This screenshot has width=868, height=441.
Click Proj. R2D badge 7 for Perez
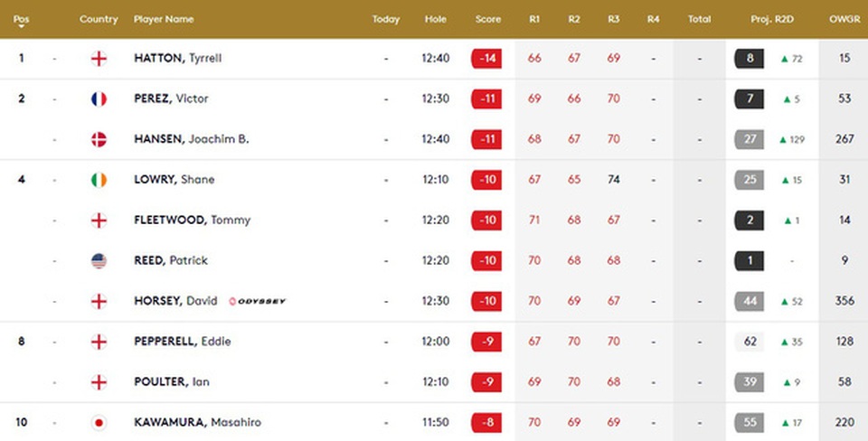pos(749,99)
